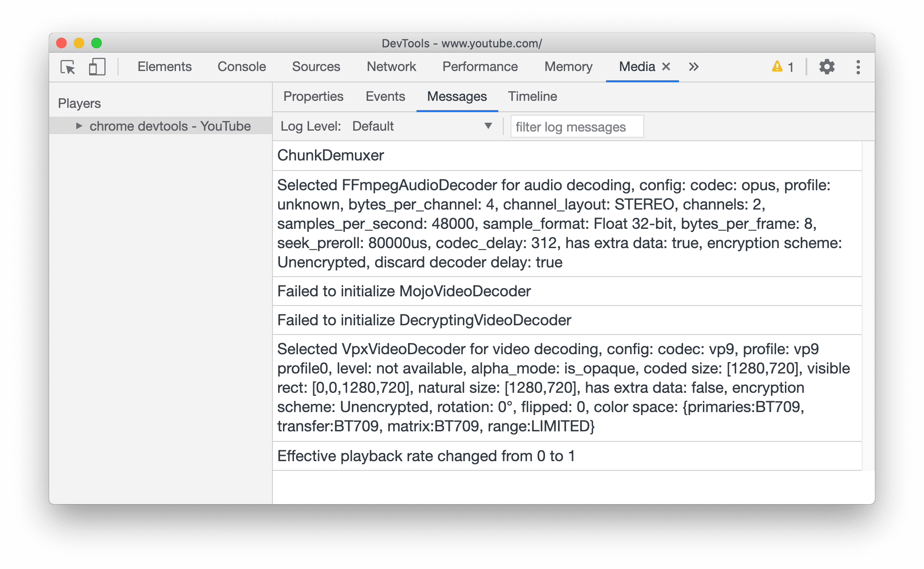Image resolution: width=924 pixels, height=569 pixels.
Task: Click the overflow panels chevron icon
Action: (x=693, y=67)
